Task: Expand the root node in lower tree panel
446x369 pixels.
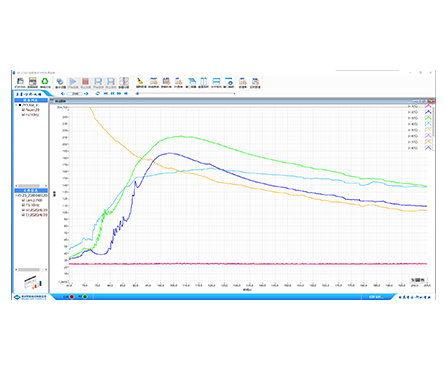Action: 16,195
